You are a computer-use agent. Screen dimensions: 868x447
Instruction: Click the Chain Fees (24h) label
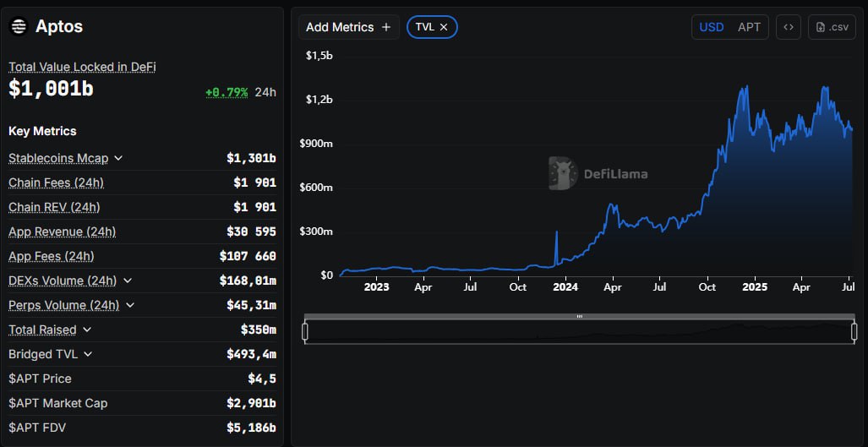56,183
